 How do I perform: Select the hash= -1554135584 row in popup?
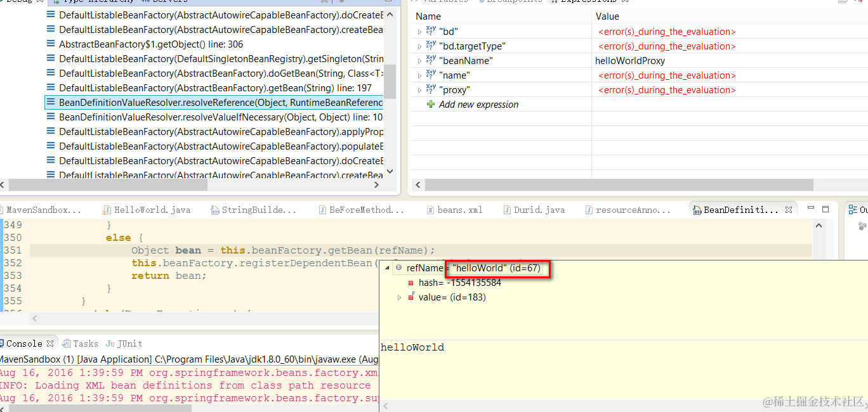[460, 283]
